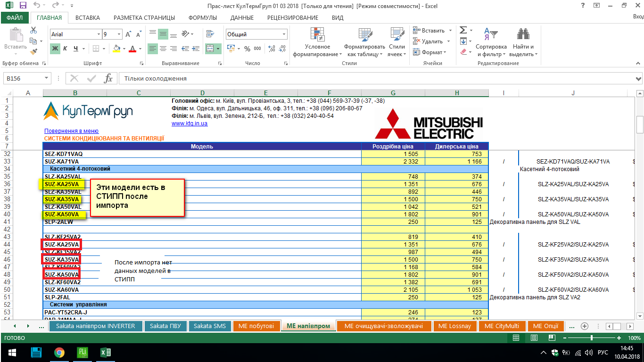The image size is (644, 362).
Task: Open Sort and Filter (Сортировка и фильтр)
Action: (x=491, y=42)
